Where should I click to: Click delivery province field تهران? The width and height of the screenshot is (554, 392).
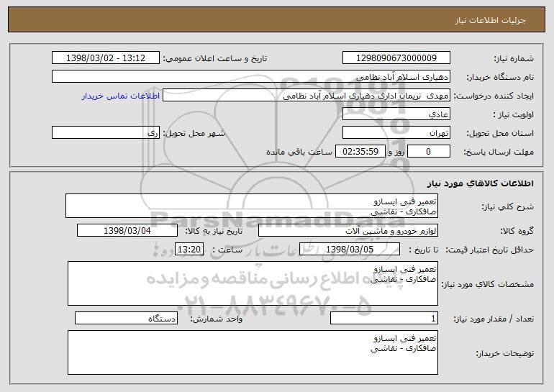click(396, 133)
